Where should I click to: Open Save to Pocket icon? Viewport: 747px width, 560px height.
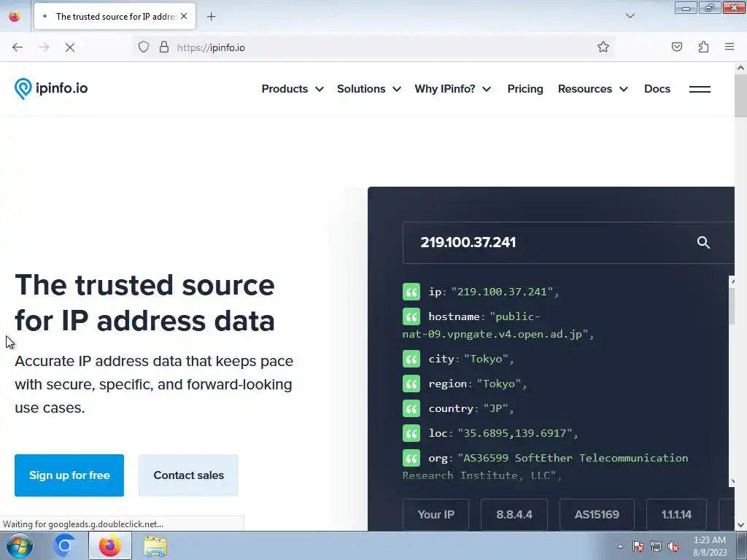coord(676,47)
